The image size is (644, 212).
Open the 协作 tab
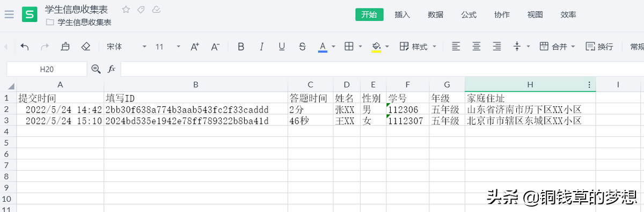[502, 14]
